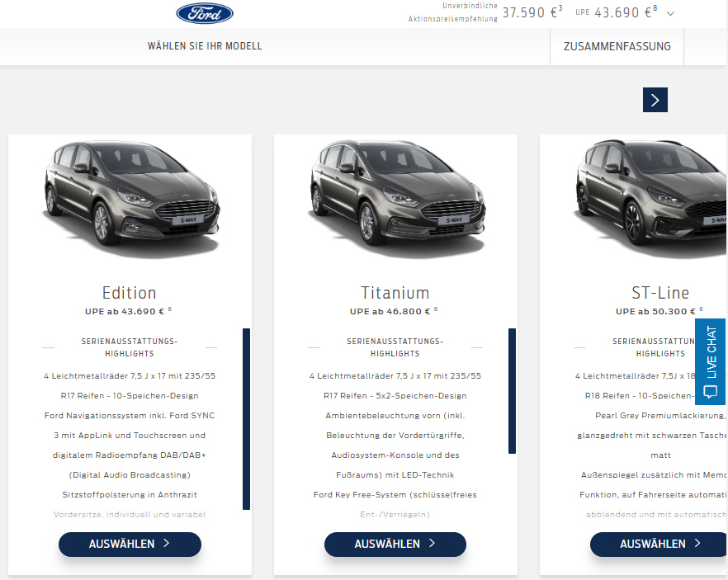Click footnote 8 beside Titanium price
Image resolution: width=728 pixels, height=580 pixels.
436,309
